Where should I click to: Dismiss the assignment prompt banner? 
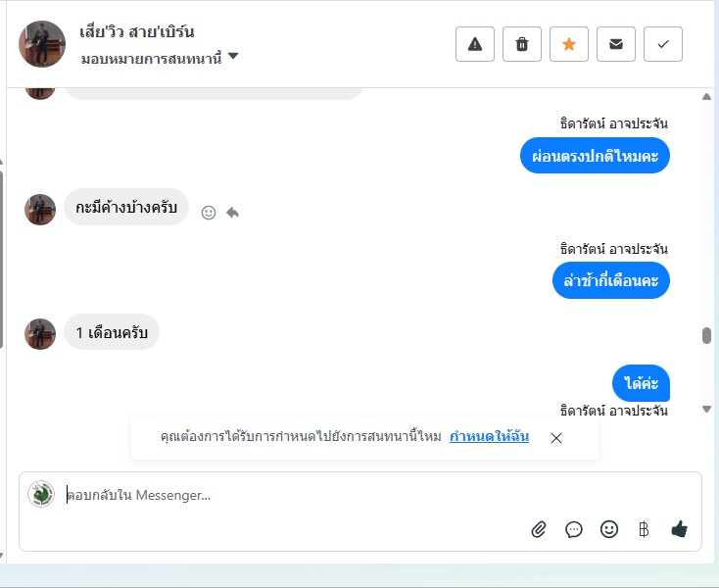coord(556,438)
